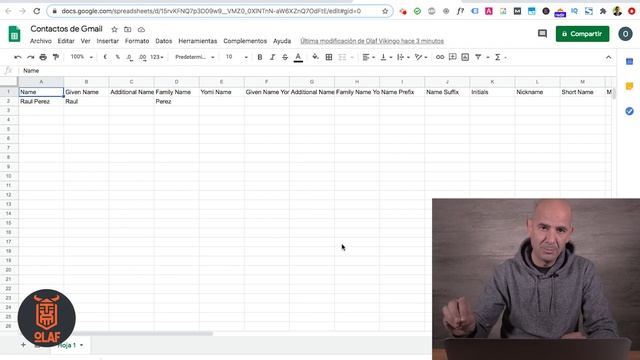Click the formula bar showing Name

tap(317, 71)
